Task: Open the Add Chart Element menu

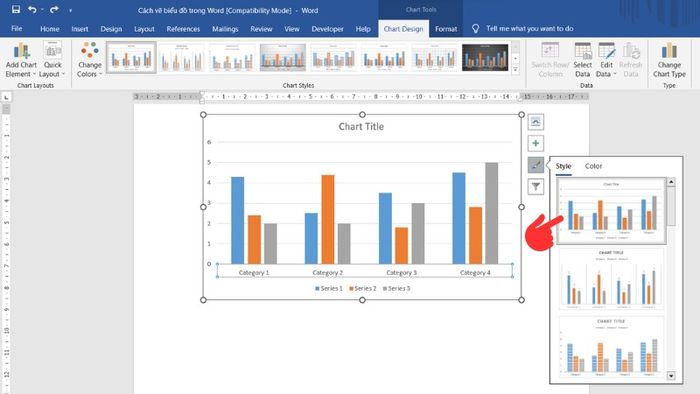Action: click(x=21, y=60)
